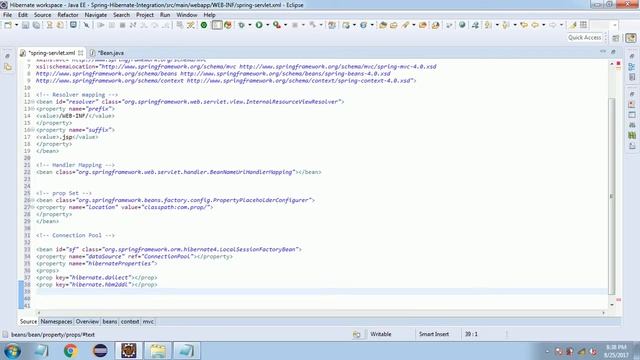This screenshot has height=360, width=640.
Task: Switch to the Overview tab
Action: click(x=87, y=322)
